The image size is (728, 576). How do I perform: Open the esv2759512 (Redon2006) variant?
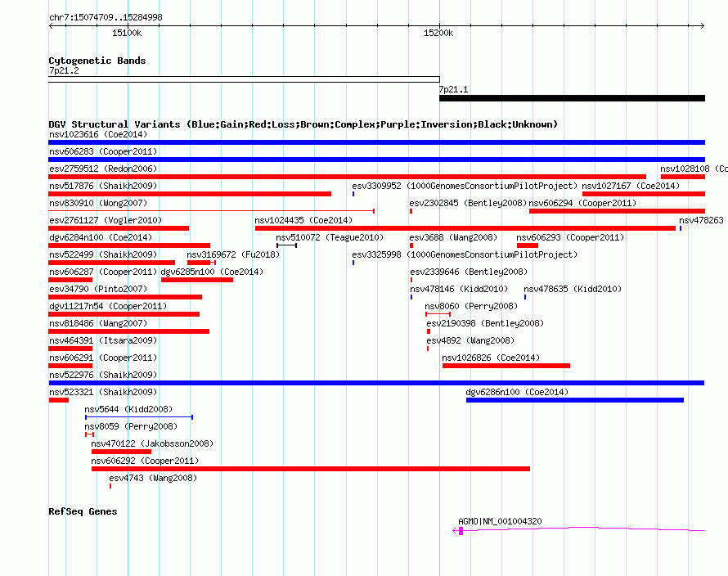click(103, 169)
